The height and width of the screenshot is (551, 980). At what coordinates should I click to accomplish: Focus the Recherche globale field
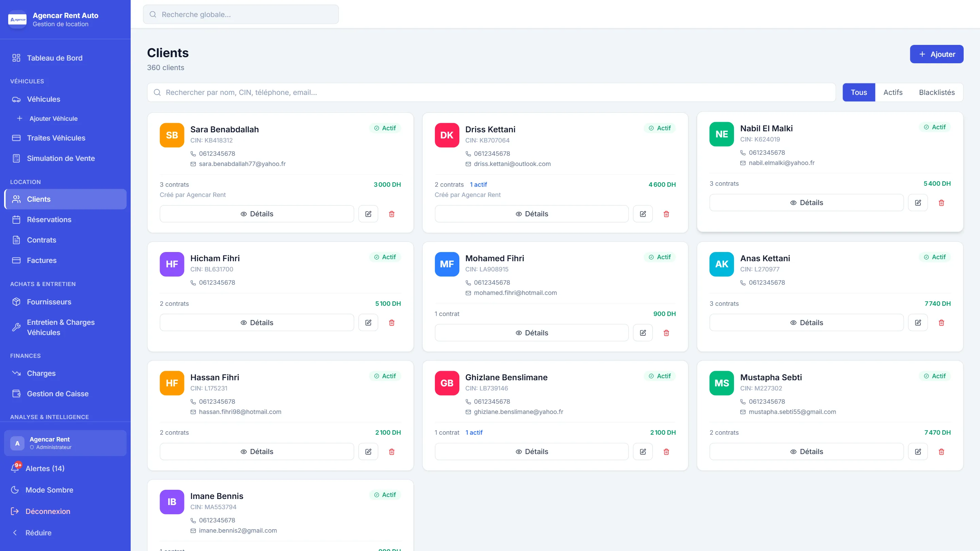[241, 14]
